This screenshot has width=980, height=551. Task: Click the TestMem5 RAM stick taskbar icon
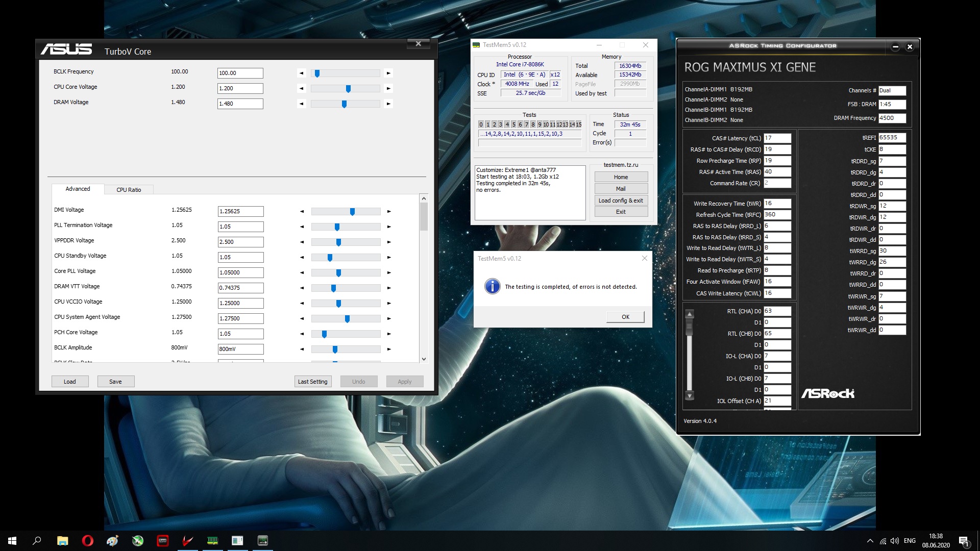tap(212, 541)
